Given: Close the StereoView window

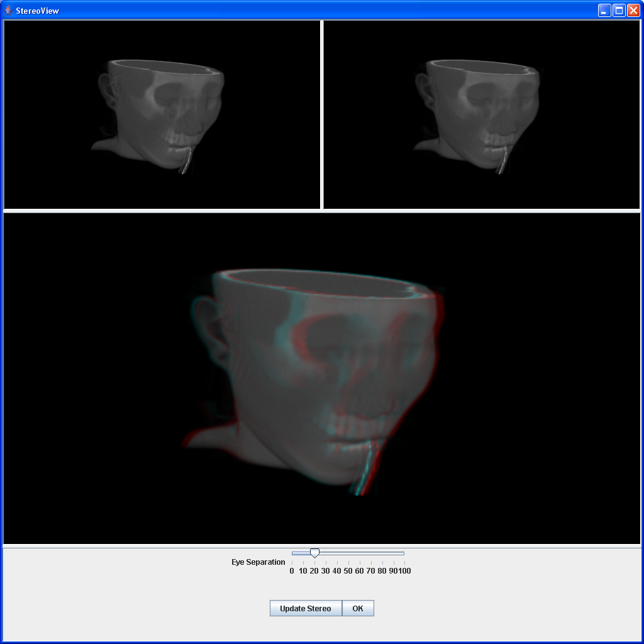Looking at the screenshot, I should coord(633,10).
